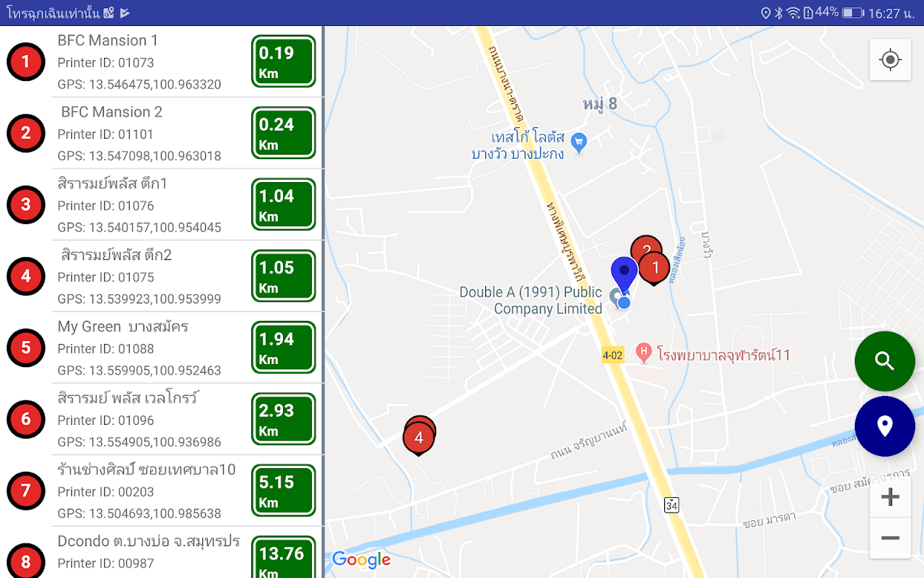Tap the Tesco Lotus shopping cart map icon

coord(578,142)
